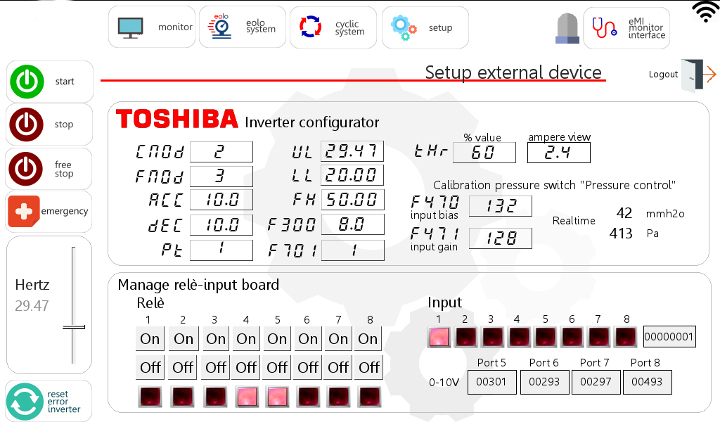Turn relè 4 On

(246, 339)
